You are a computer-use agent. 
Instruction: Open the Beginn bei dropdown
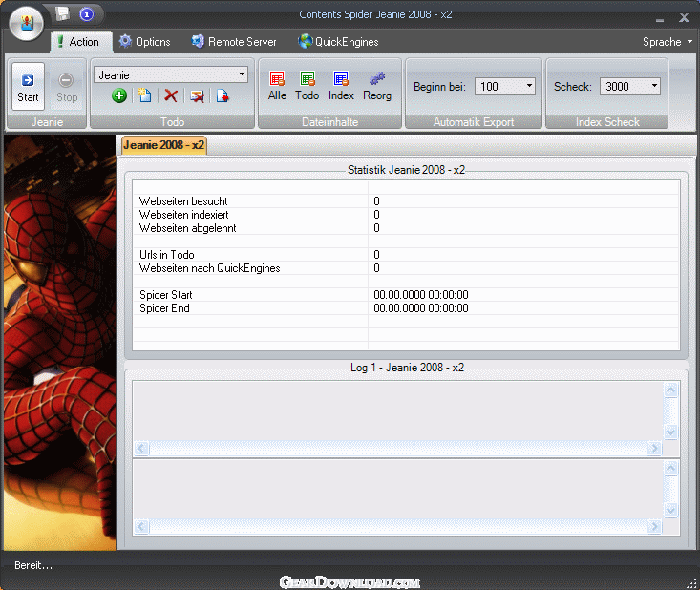(x=529, y=87)
